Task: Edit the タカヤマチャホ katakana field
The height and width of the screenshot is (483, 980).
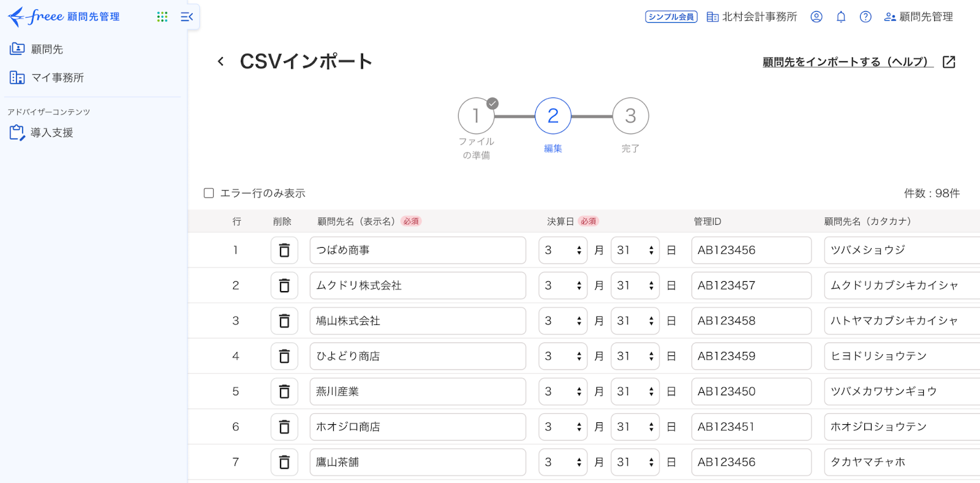Action: pyautogui.click(x=902, y=462)
